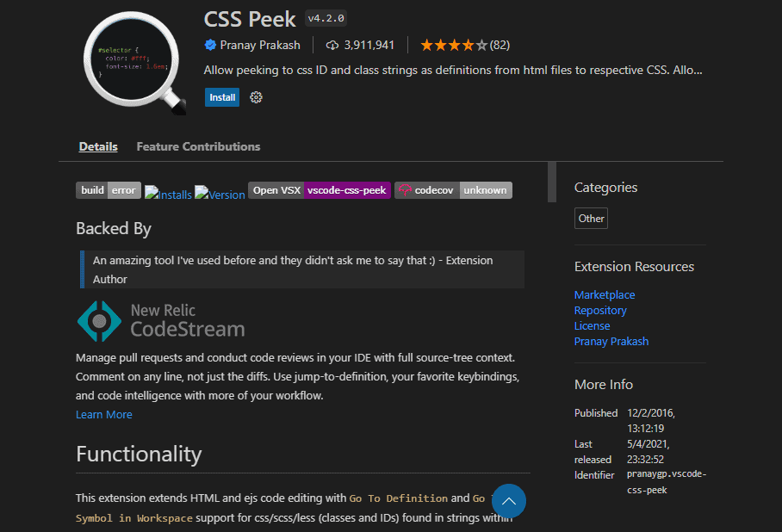The height and width of the screenshot is (532, 782).
Task: Click the Published date 12/2/2016
Action: [651, 420]
